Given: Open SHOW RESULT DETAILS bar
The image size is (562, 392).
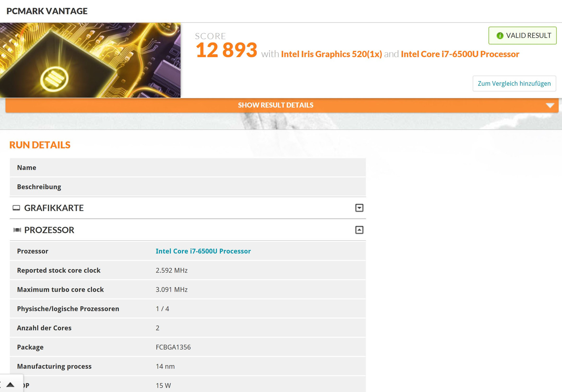Looking at the screenshot, I should (282, 105).
